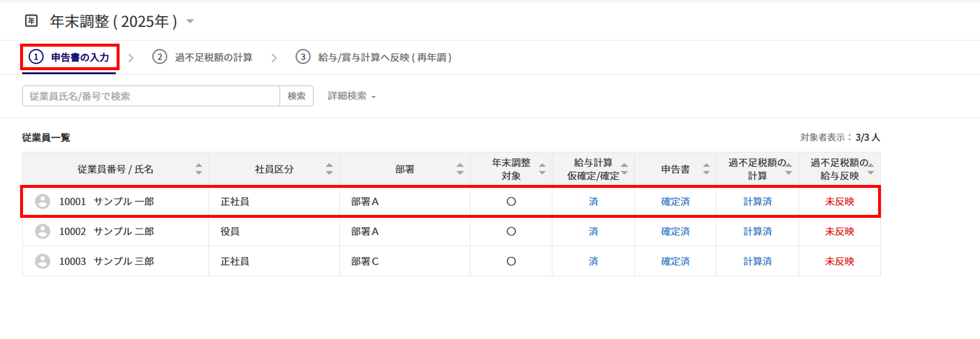
Task: Open 確定済 link for employee 10001
Action: coord(675,202)
